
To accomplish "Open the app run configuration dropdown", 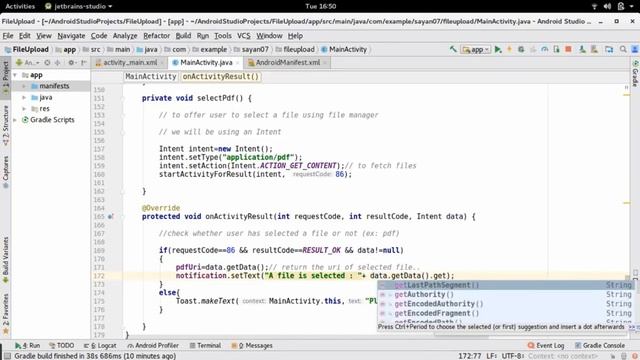I will 476,49.
